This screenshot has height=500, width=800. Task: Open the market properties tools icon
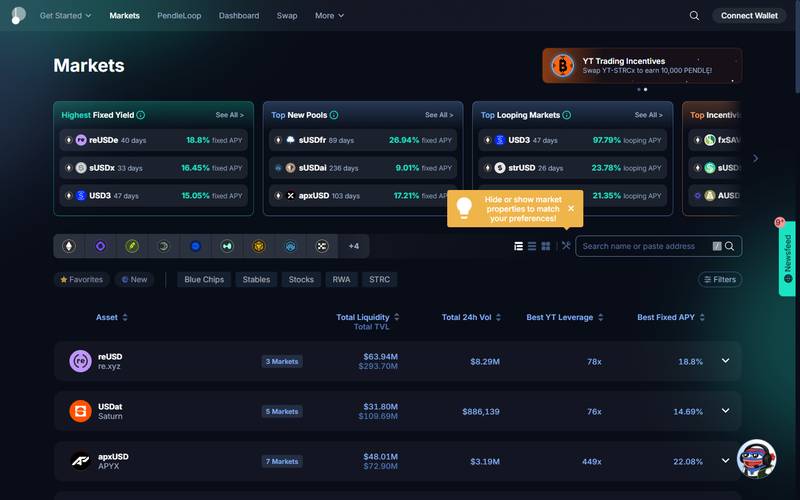(x=566, y=245)
